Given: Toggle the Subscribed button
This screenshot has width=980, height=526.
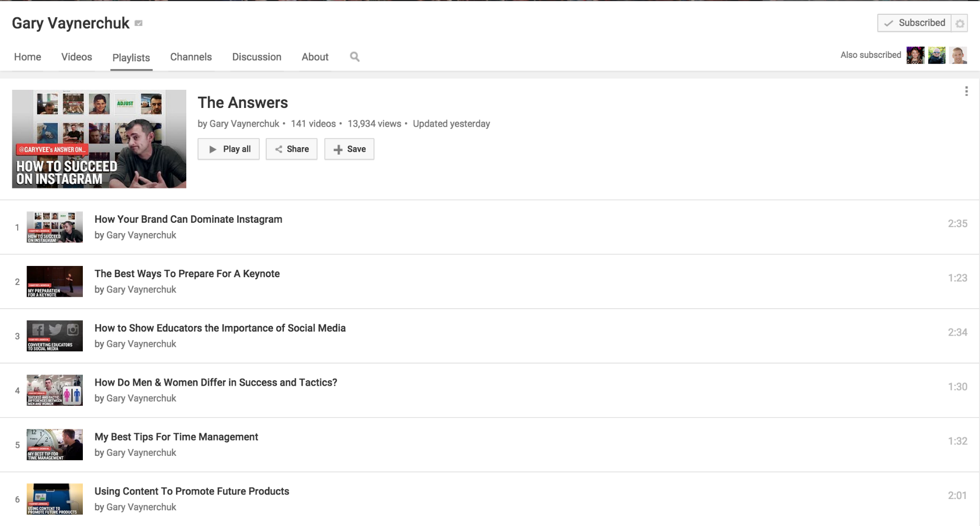Looking at the screenshot, I should [x=914, y=23].
